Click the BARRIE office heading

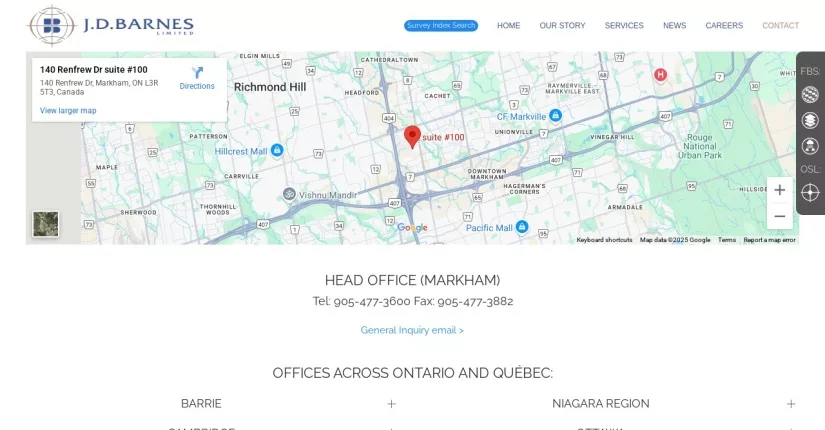pyautogui.click(x=201, y=404)
